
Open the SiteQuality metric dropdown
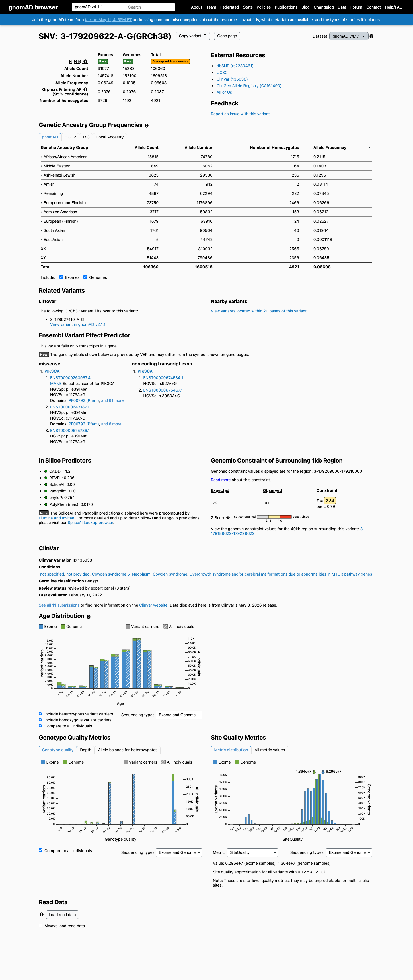point(252,852)
